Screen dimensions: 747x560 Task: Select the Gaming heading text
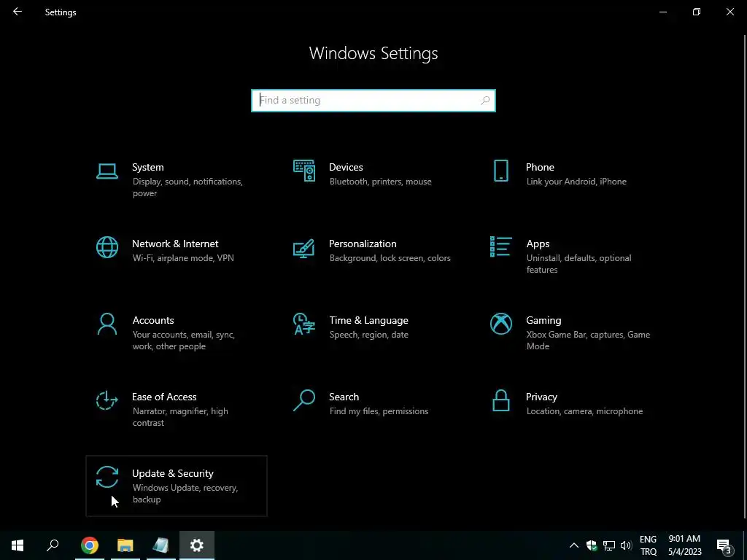pyautogui.click(x=543, y=321)
